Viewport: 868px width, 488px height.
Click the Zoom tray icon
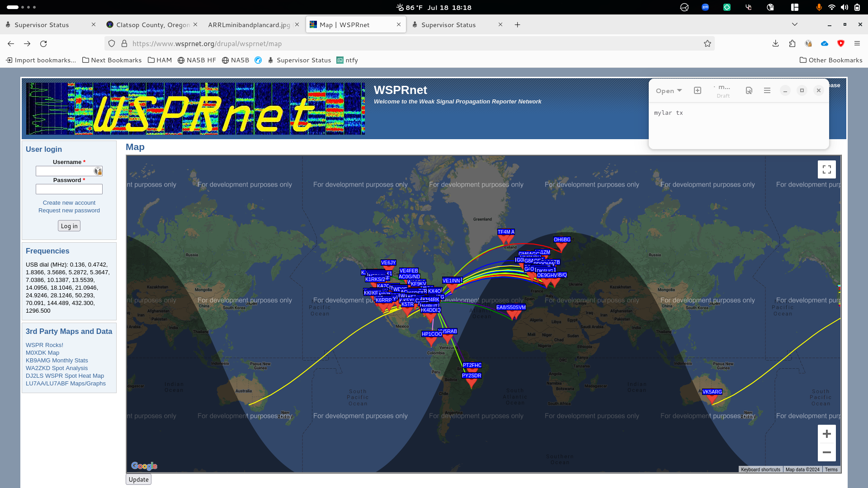(x=705, y=7)
